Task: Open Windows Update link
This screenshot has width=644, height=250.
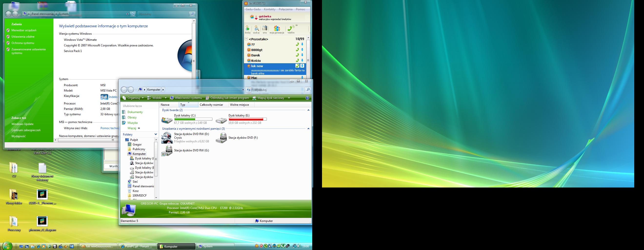Action: [22, 124]
